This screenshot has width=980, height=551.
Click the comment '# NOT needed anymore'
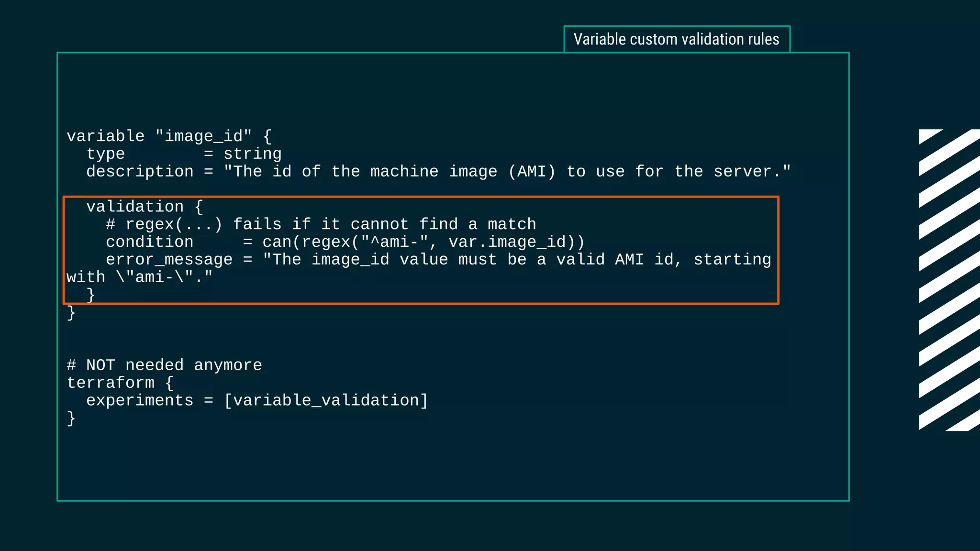164,365
